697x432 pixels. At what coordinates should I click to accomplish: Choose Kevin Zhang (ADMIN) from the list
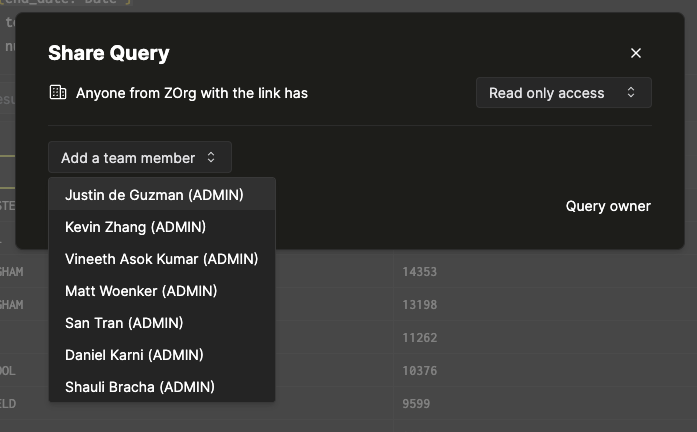tap(135, 227)
